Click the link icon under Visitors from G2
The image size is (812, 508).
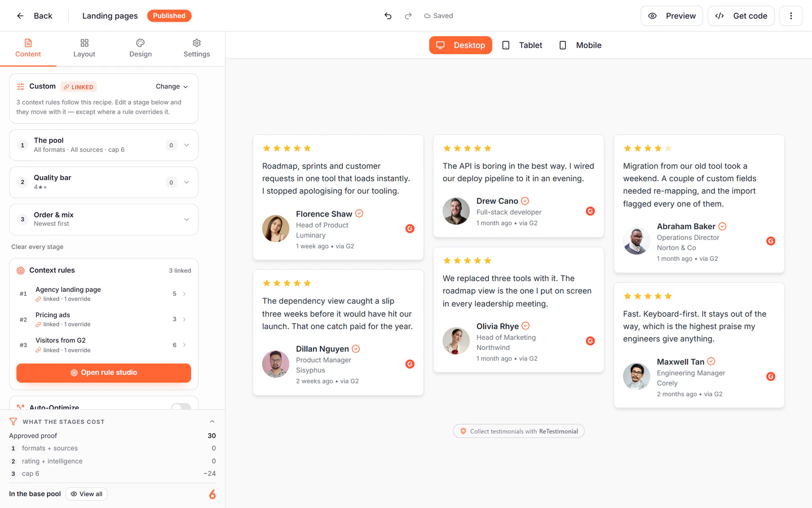(38, 351)
